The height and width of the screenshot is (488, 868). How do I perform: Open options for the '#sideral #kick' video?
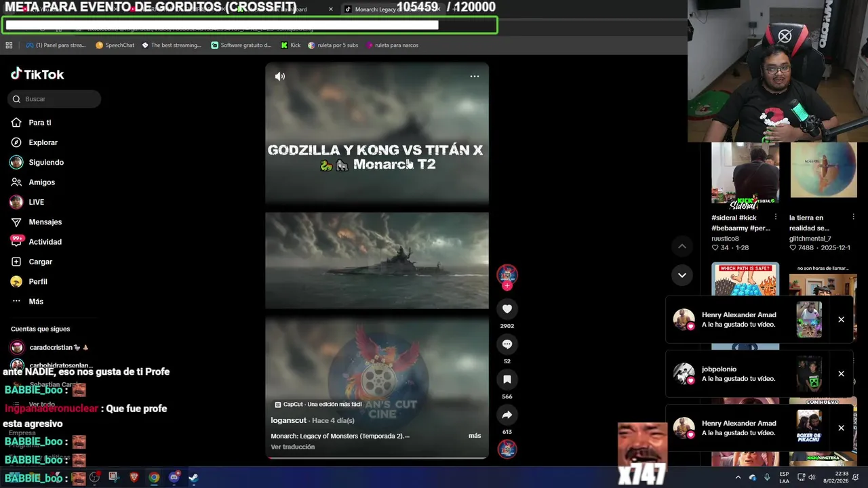776,218
